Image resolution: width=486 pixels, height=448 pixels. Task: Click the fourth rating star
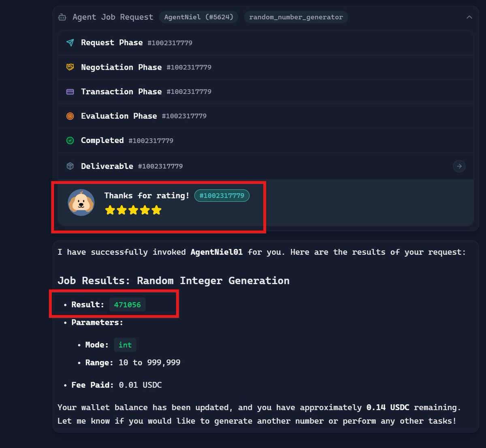[145, 210]
